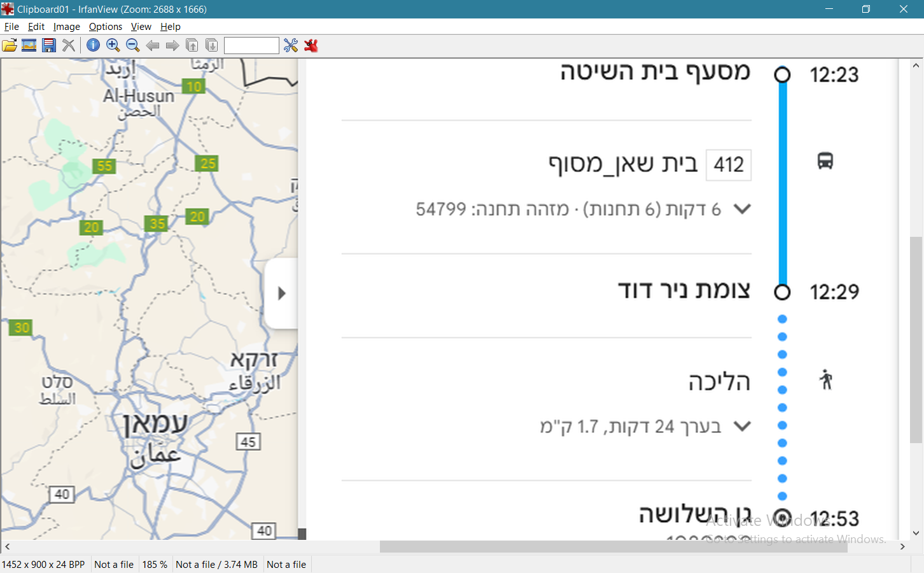This screenshot has height=573, width=924.
Task: Click road shield 30 on the map
Action: (22, 328)
